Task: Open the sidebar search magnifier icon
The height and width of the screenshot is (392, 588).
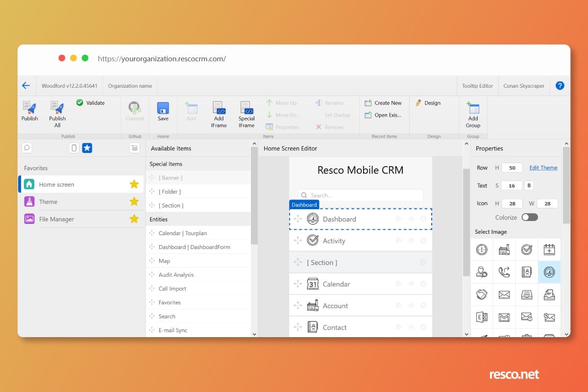Action: coord(27,148)
